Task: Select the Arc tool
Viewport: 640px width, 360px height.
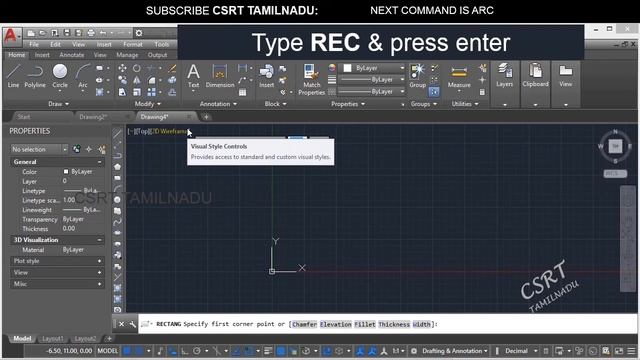Action: click(x=82, y=76)
